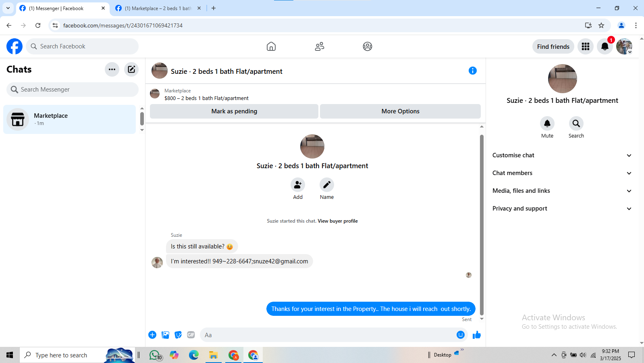
Task: Add people to the chat
Action: point(298,185)
